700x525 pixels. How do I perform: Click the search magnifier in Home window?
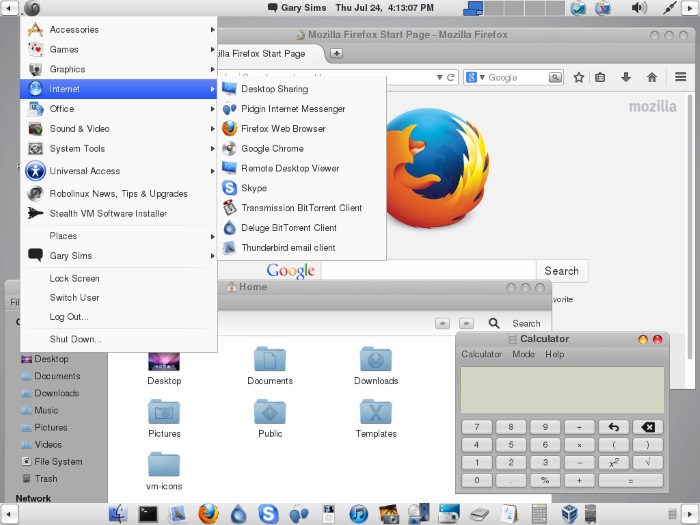(x=494, y=323)
